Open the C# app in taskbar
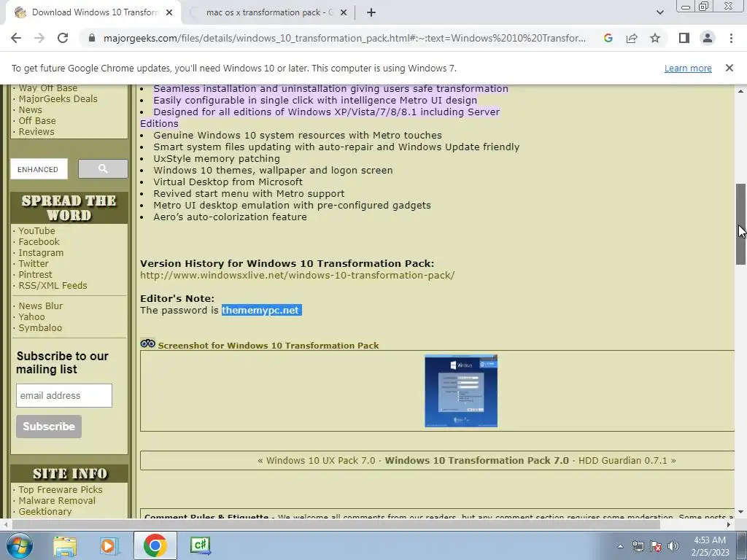 click(200, 545)
